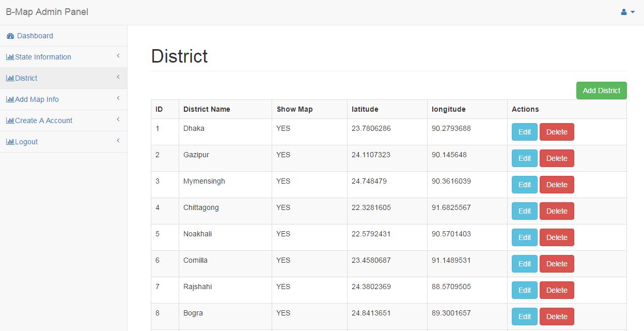
Task: Click the Dashboard gauge icon
Action: click(10, 36)
